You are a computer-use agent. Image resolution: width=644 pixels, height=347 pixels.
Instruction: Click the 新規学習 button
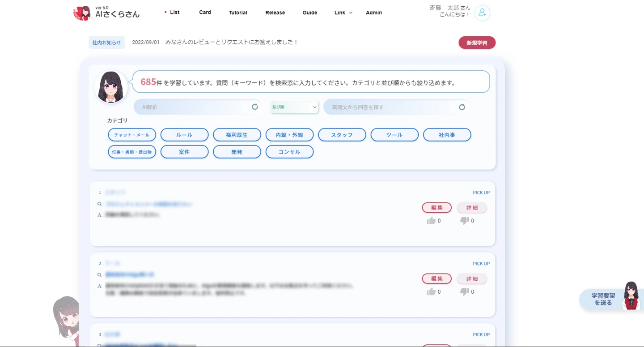point(477,43)
